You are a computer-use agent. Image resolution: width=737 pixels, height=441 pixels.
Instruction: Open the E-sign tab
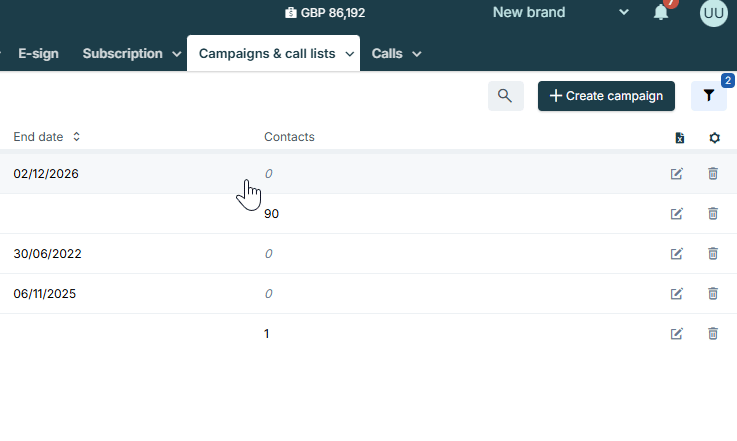pyautogui.click(x=39, y=54)
